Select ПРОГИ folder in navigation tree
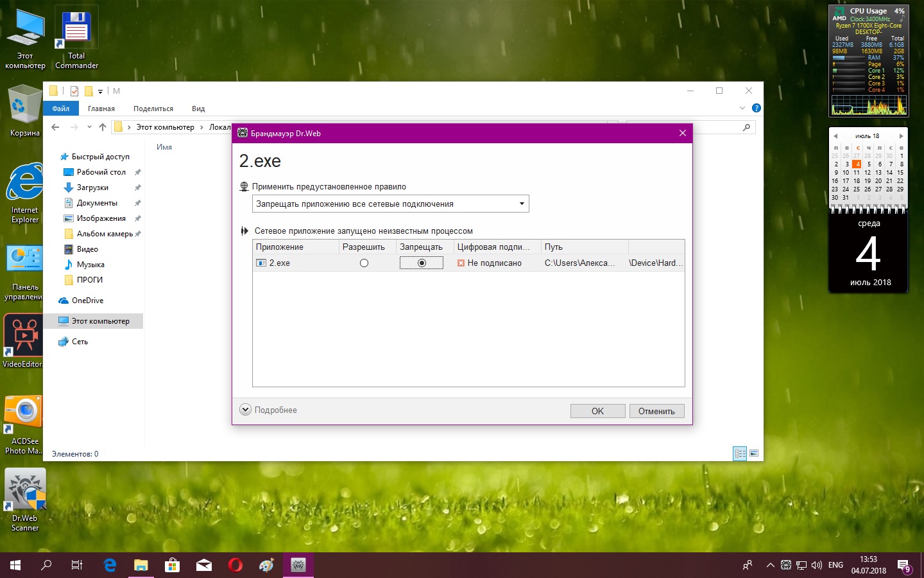 90,280
